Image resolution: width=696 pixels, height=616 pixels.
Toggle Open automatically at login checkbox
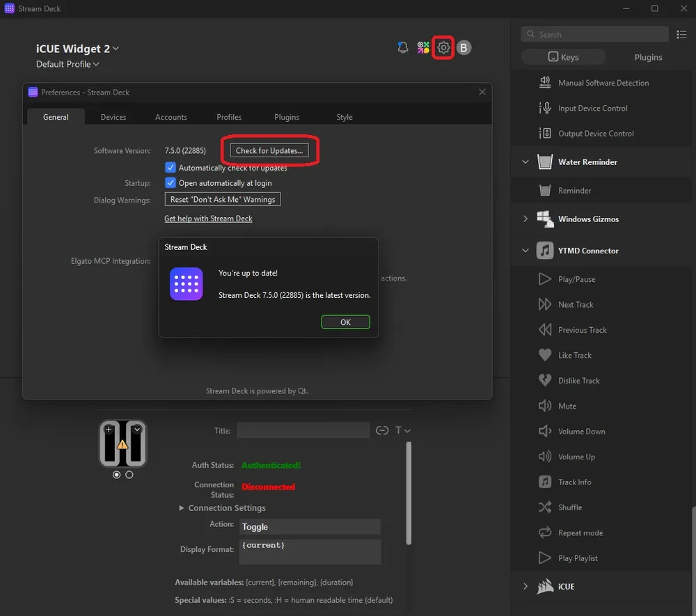click(x=170, y=183)
